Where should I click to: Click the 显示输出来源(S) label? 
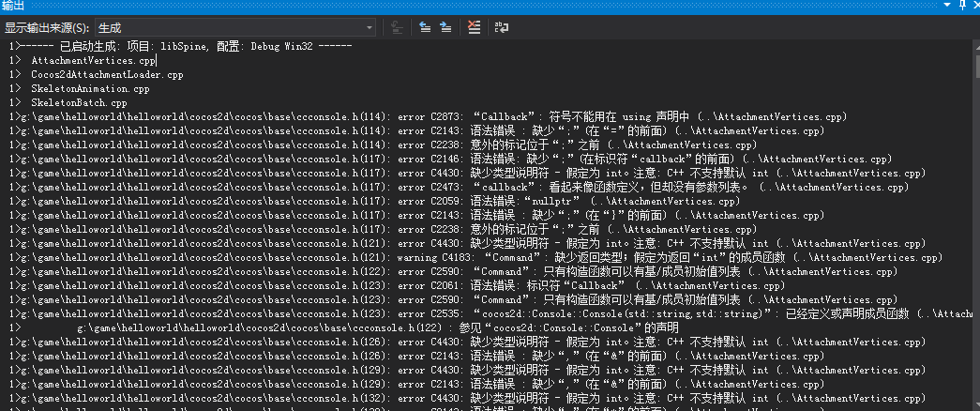click(x=48, y=28)
